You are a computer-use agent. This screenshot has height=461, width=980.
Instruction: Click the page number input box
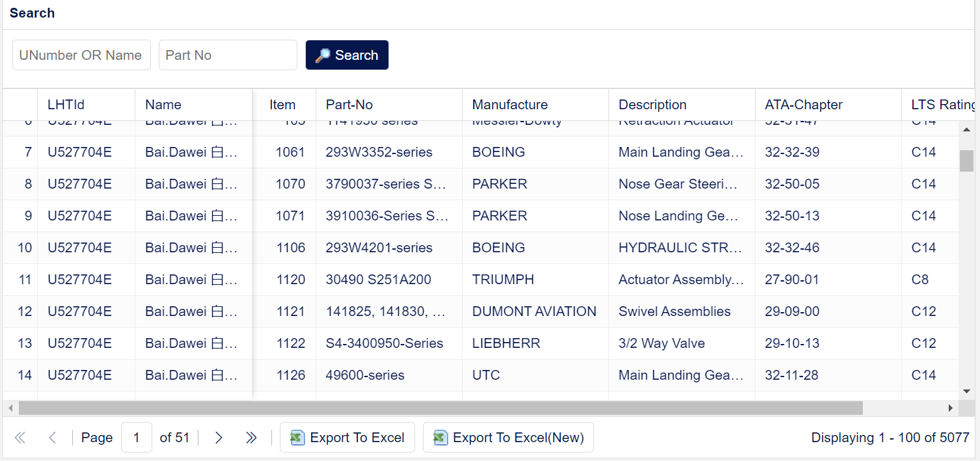coord(137,438)
